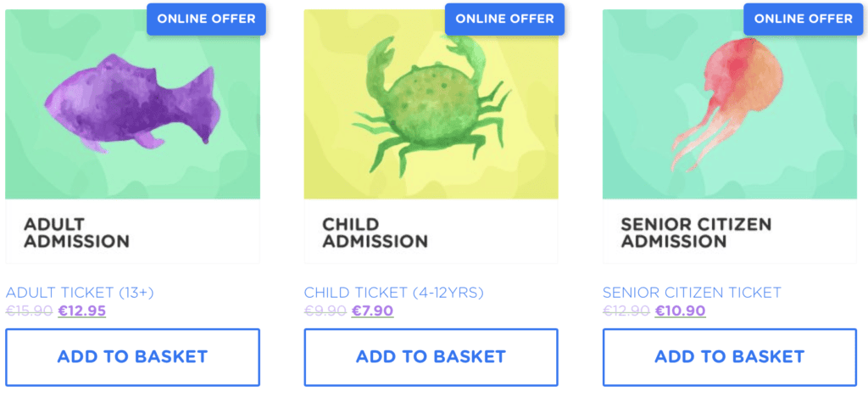Image resolution: width=868 pixels, height=397 pixels.
Task: Click the Adult Admission heading text
Action: coord(76,232)
